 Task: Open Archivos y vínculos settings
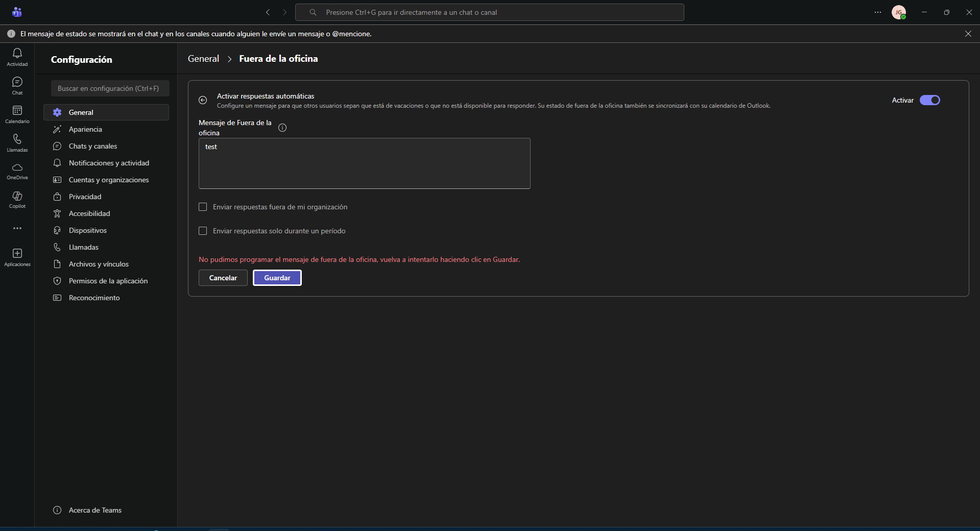tap(106, 264)
